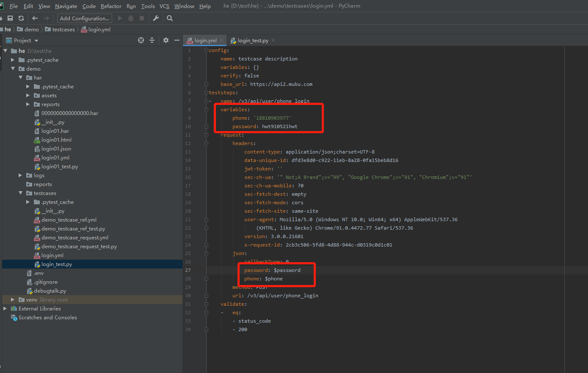Navigate back with the left arrow icon
Screen dimensions: 588x373
pos(35,18)
